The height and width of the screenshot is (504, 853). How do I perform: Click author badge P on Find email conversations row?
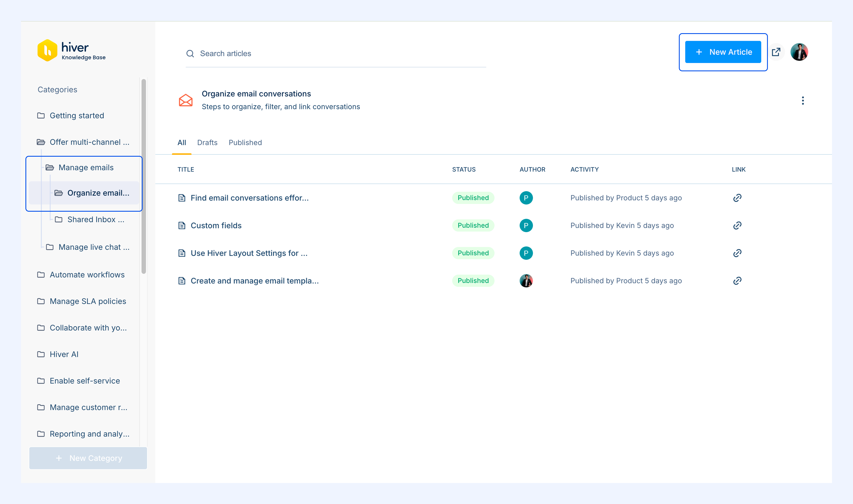[x=526, y=198]
